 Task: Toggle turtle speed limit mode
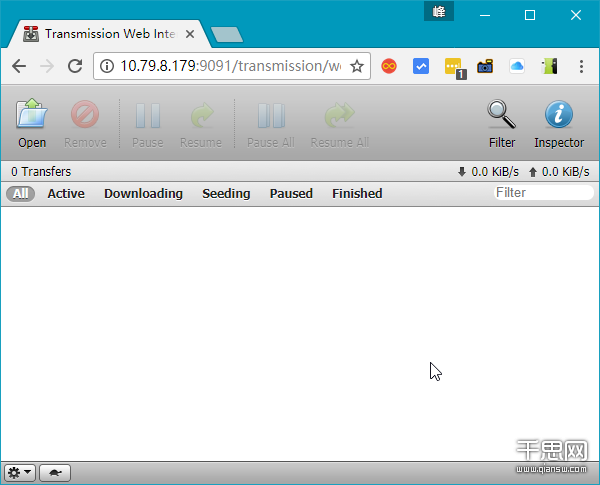tap(55, 473)
